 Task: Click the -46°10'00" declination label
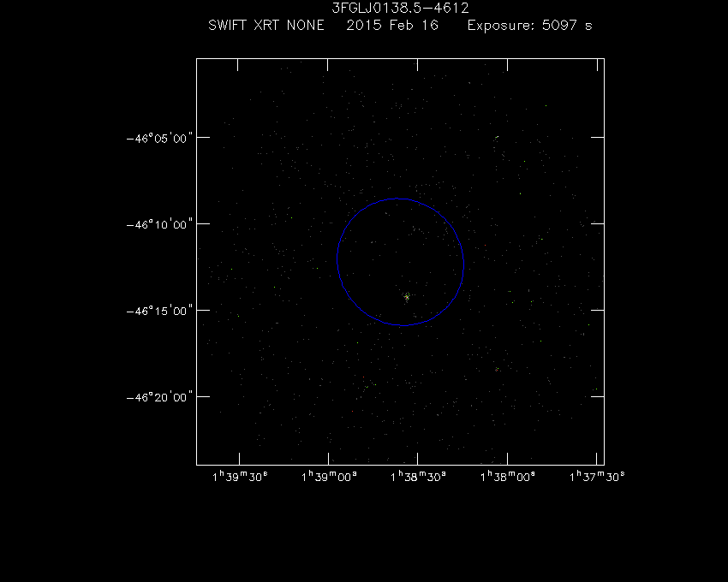pos(159,224)
